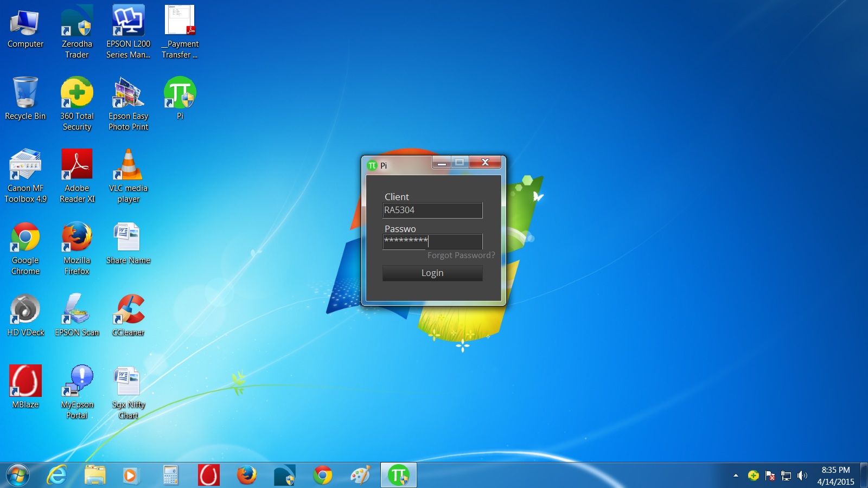
Task: Select the Sgx Nifty Chart document
Action: [x=129, y=393]
